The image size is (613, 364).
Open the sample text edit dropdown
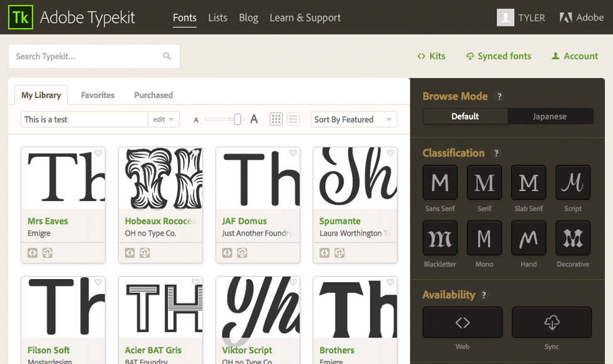pyautogui.click(x=164, y=119)
